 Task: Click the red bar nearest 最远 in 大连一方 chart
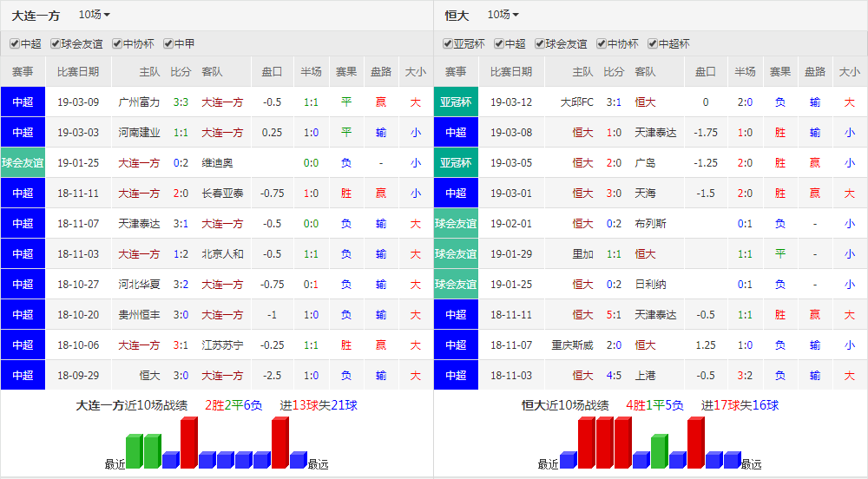[279, 443]
